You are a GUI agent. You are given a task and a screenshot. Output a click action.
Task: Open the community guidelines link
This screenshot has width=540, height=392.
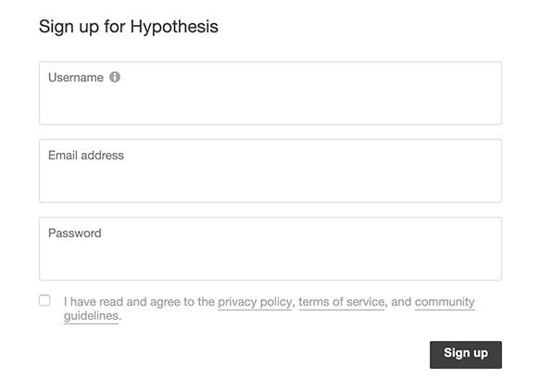(445, 302)
